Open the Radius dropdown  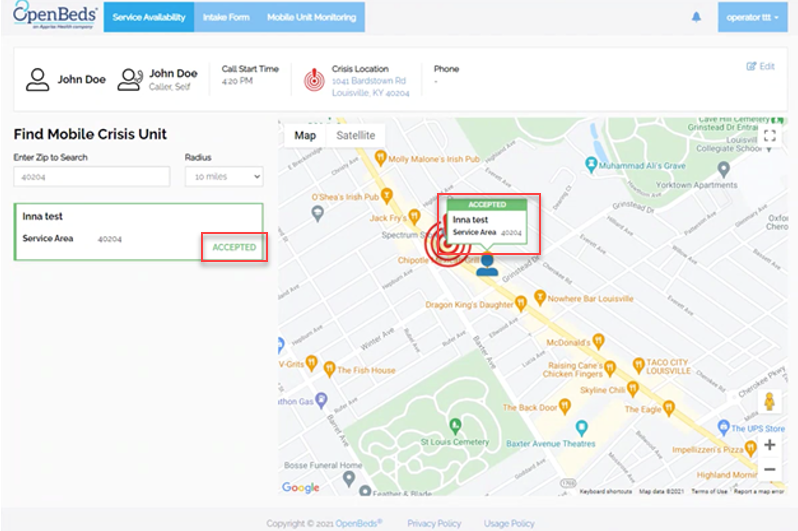click(223, 176)
